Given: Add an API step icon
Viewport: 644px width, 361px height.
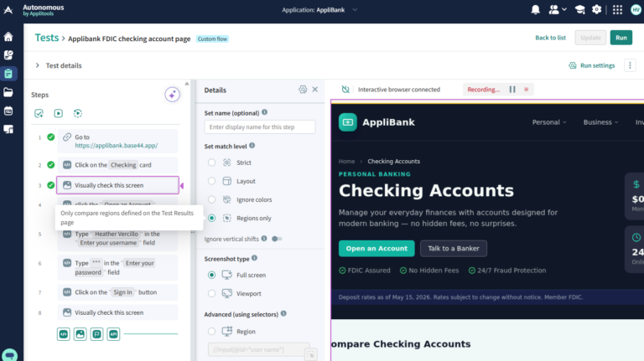Looking at the screenshot, I should point(113,334).
